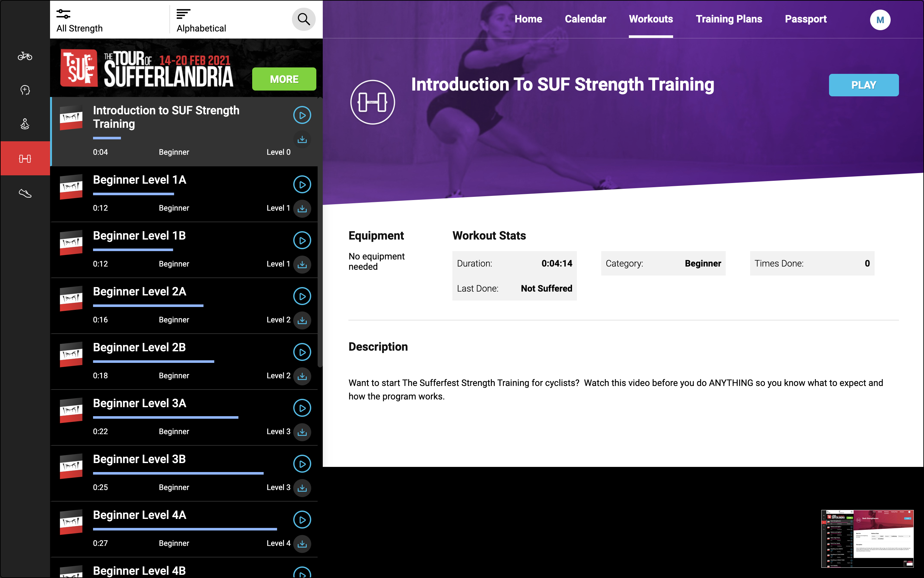The image size is (924, 578).
Task: Download Beginner Level 3A workout
Action: [302, 432]
